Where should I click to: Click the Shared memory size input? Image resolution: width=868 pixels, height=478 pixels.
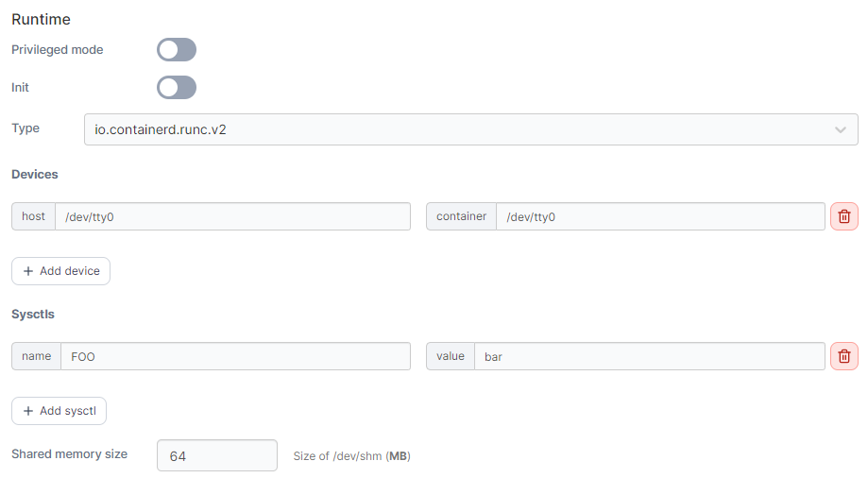click(216, 455)
